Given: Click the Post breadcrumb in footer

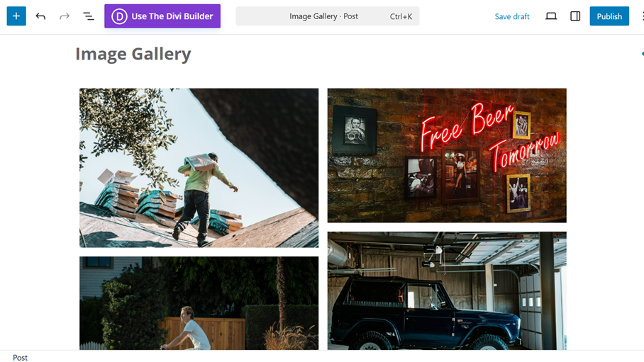Looking at the screenshot, I should [x=21, y=358].
